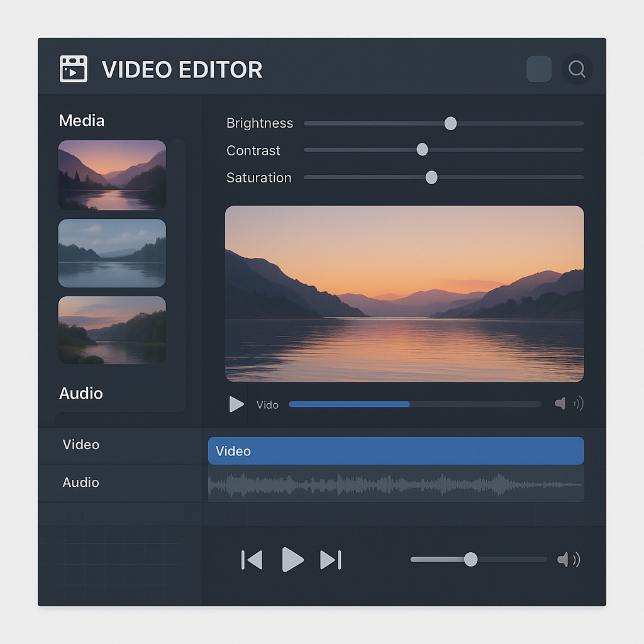644x644 pixels.
Task: Adjust the Saturation slider handle
Action: point(431,177)
